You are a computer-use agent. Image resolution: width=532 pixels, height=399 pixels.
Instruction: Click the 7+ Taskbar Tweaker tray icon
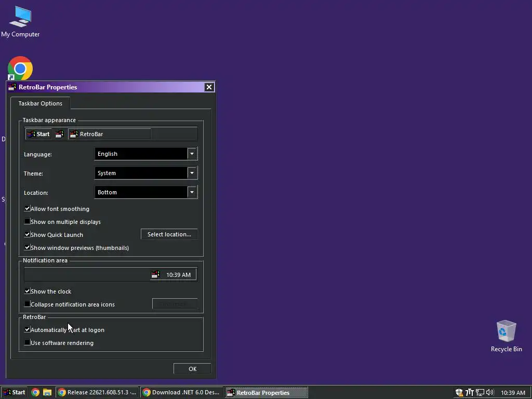tap(469, 393)
